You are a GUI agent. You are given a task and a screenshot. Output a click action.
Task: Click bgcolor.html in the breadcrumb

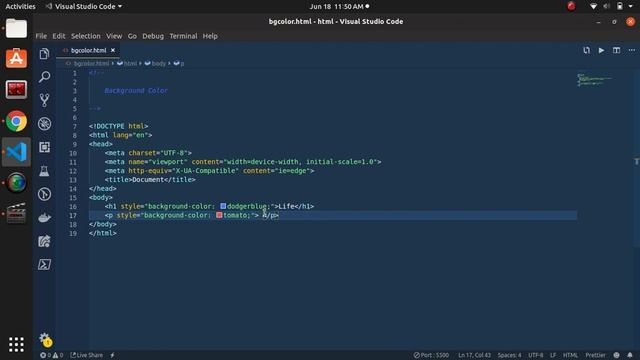click(x=91, y=63)
